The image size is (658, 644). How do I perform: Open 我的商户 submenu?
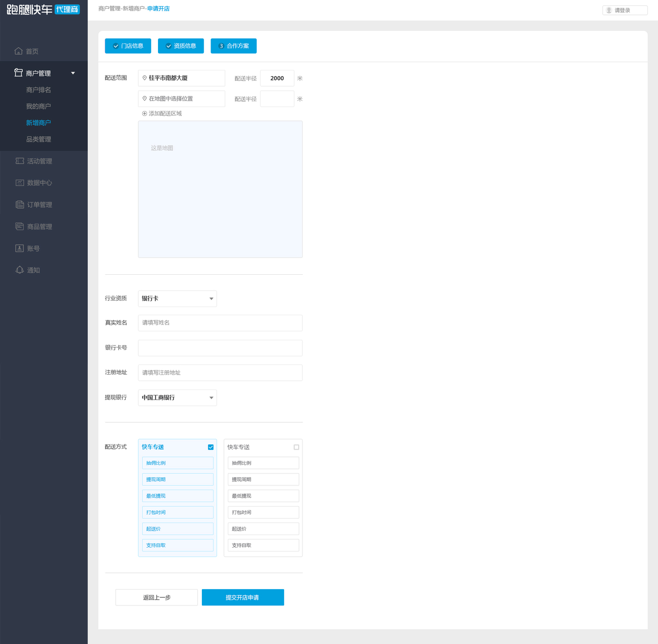tap(39, 106)
